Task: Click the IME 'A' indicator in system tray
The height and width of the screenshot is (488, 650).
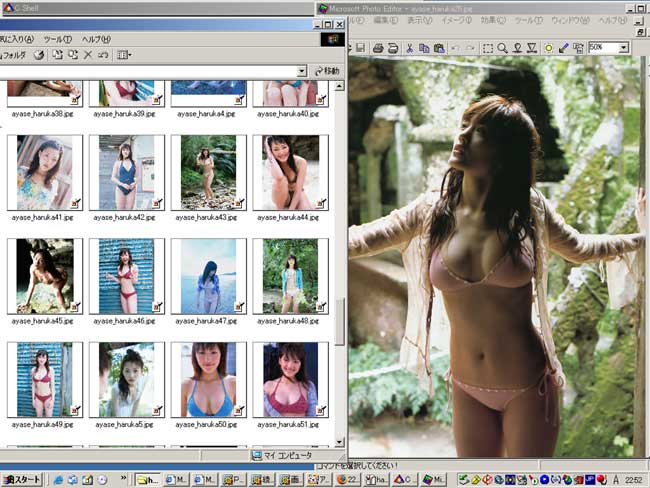Action: pos(616,480)
